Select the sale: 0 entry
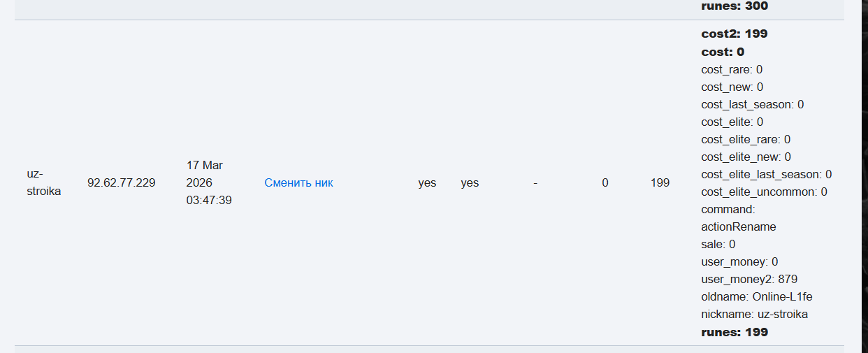The width and height of the screenshot is (868, 353). coord(718,244)
